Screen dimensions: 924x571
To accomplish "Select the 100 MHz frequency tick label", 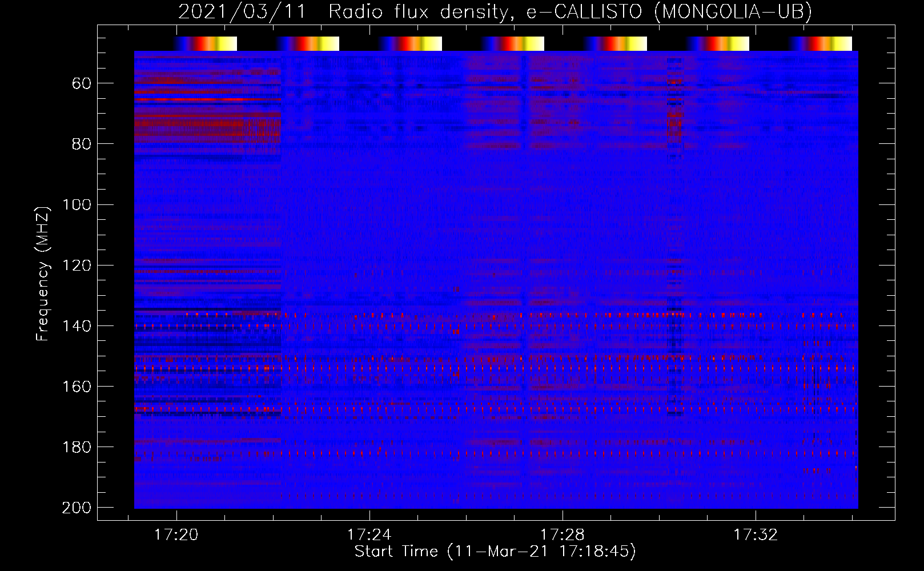I will point(77,205).
